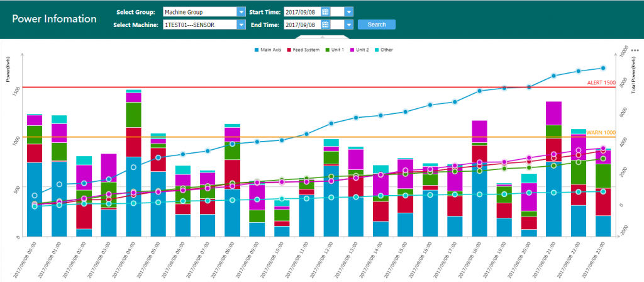Screen dimensions: 644x282
Task: Click the Feed System red legend swatch
Action: (289, 50)
